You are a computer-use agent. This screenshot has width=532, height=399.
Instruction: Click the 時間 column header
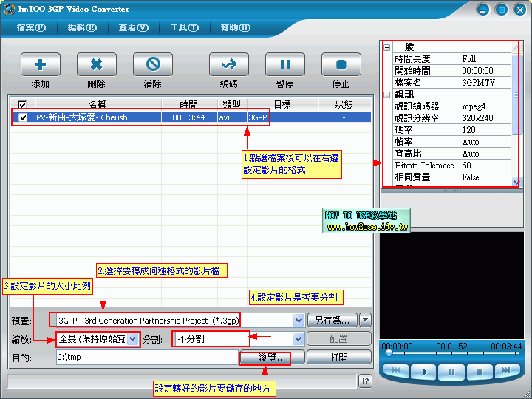pyautogui.click(x=189, y=104)
